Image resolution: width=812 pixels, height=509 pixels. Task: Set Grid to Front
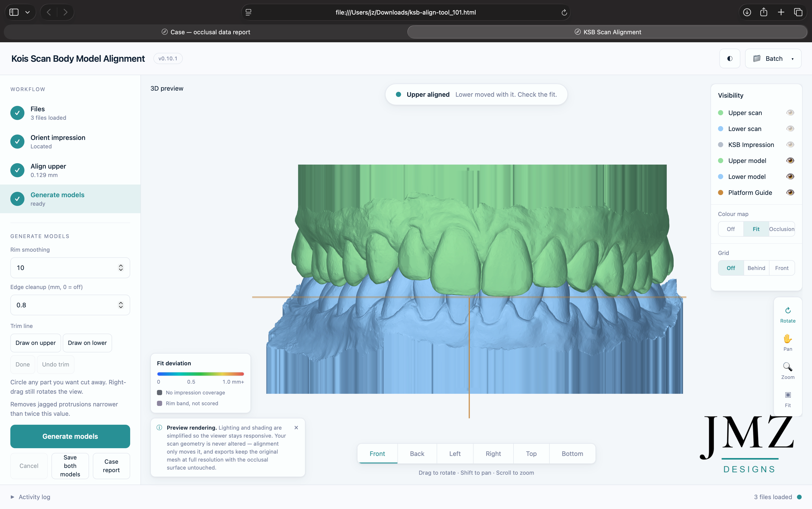click(x=782, y=268)
